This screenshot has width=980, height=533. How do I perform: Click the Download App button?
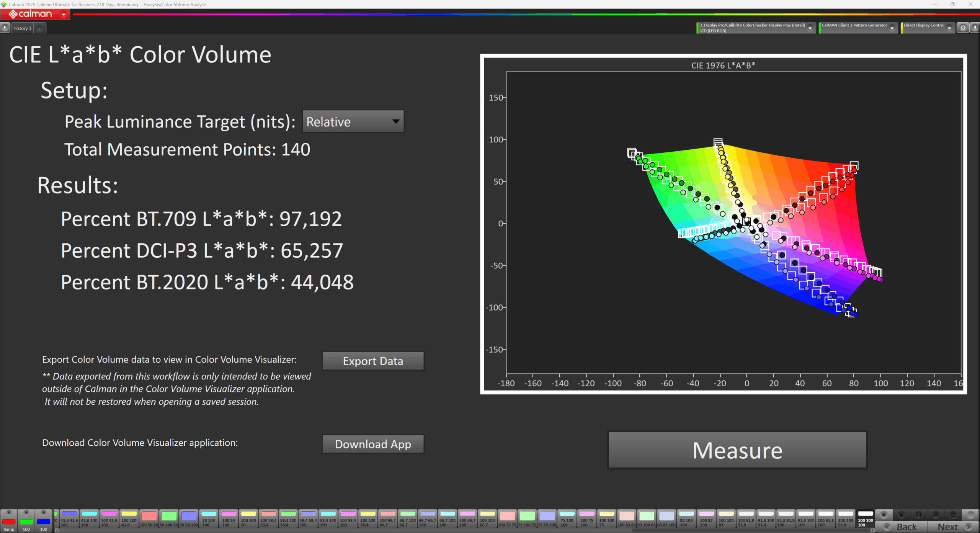(x=373, y=444)
